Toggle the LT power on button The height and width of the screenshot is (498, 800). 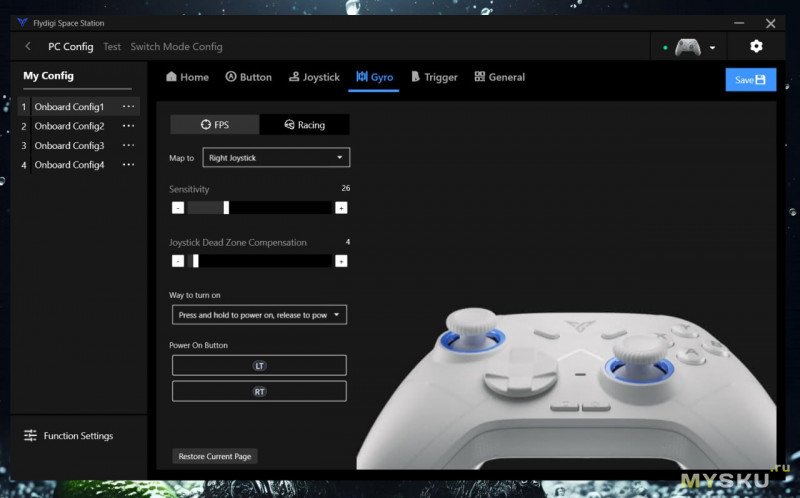point(259,366)
